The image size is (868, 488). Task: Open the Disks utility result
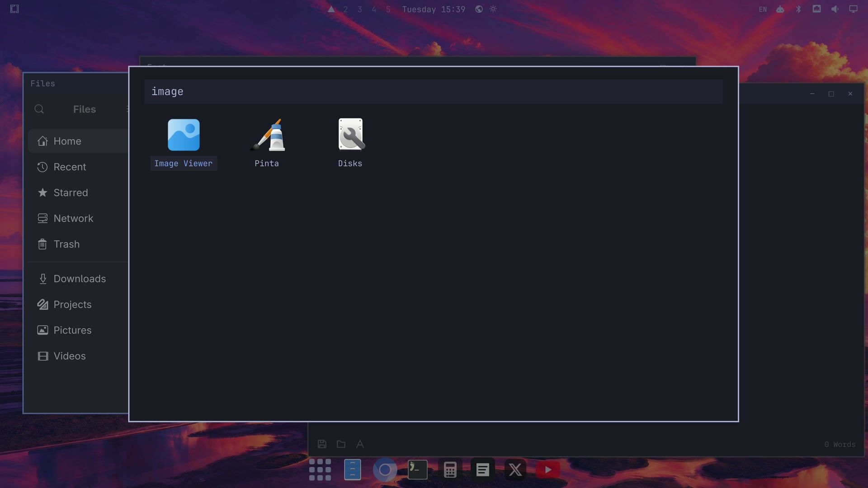(x=350, y=143)
